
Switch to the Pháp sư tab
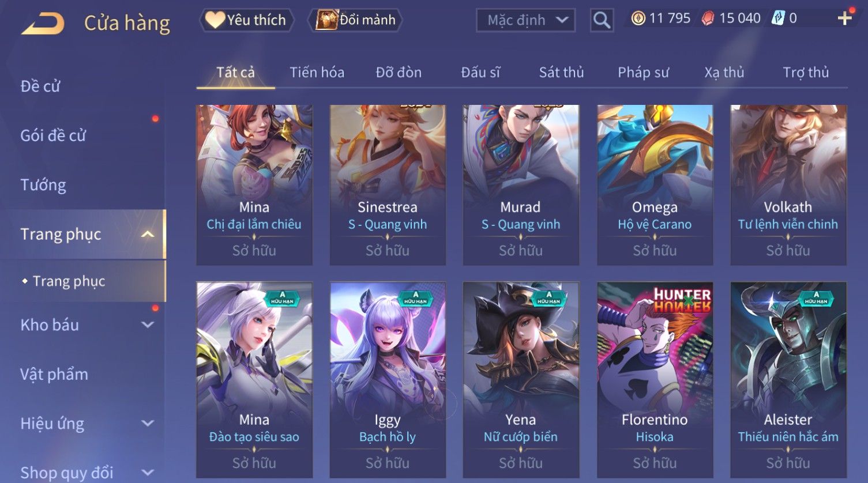coord(643,72)
